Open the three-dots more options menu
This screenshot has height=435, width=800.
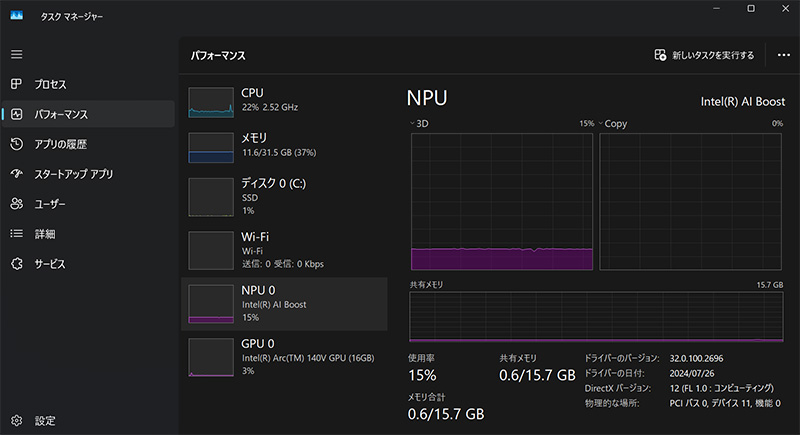pyautogui.click(x=783, y=55)
